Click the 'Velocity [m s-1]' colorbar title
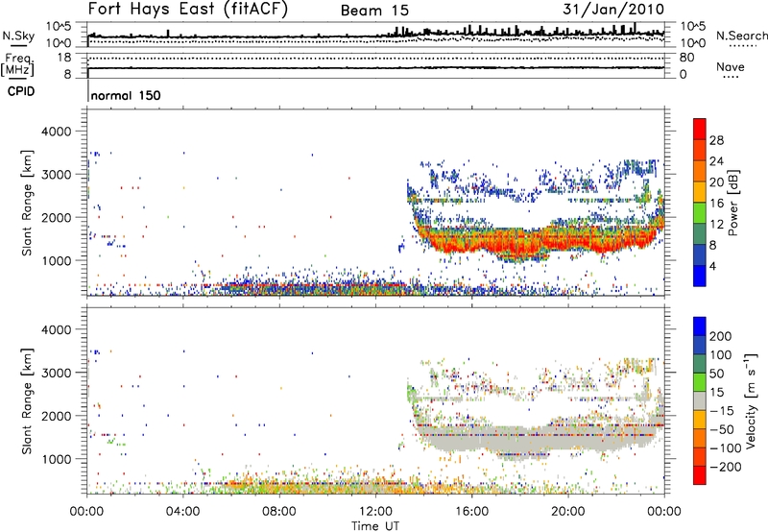The width and height of the screenshot is (768, 532). tap(751, 400)
